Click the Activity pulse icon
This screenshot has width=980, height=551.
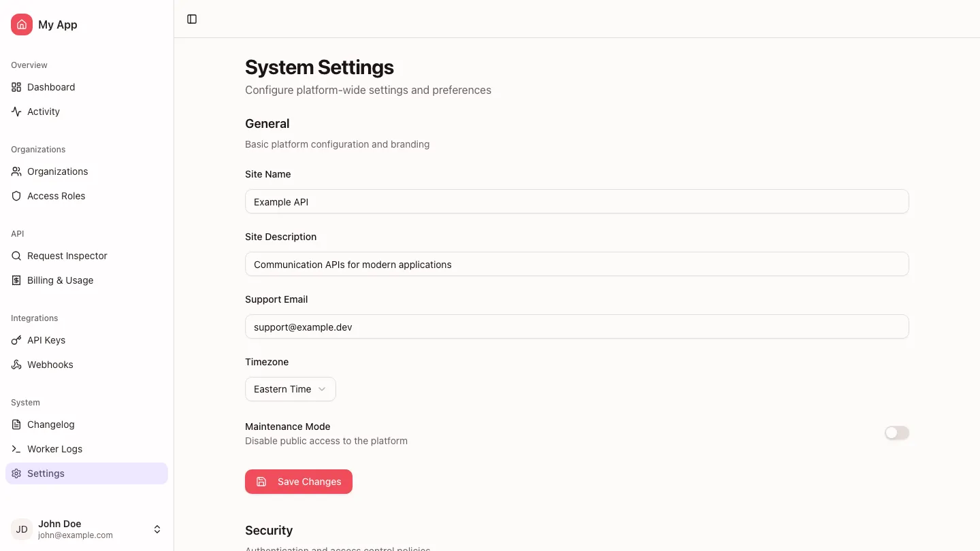click(x=16, y=112)
